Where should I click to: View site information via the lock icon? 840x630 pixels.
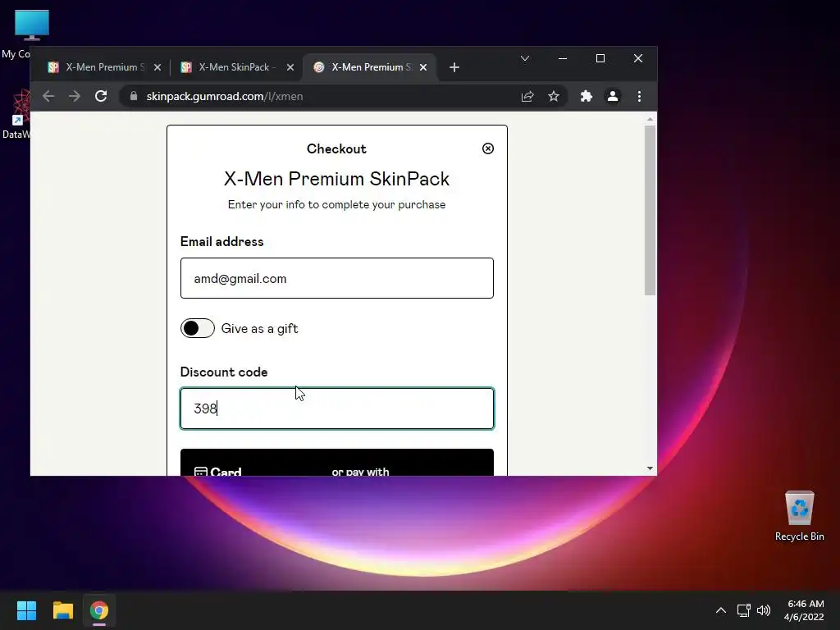tap(134, 96)
